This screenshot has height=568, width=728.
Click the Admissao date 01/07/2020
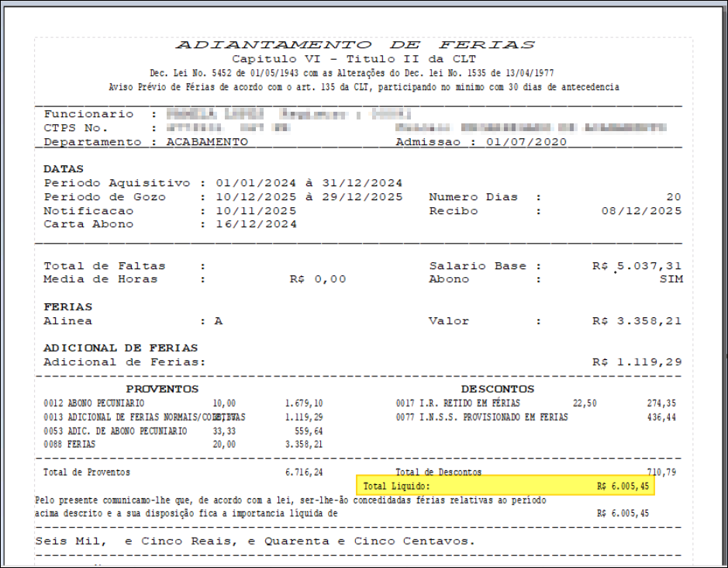coord(526,142)
